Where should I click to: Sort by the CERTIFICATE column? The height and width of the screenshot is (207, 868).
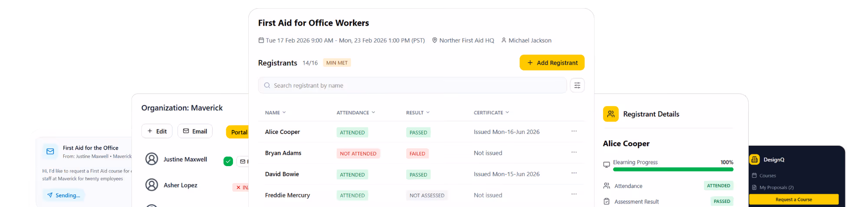tap(491, 113)
